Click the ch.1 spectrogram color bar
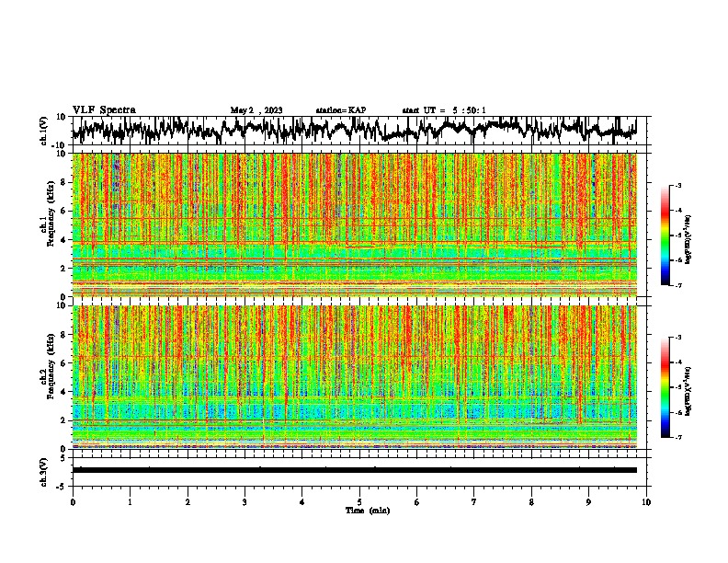Viewport: 728px width, 563px height. 665,236
